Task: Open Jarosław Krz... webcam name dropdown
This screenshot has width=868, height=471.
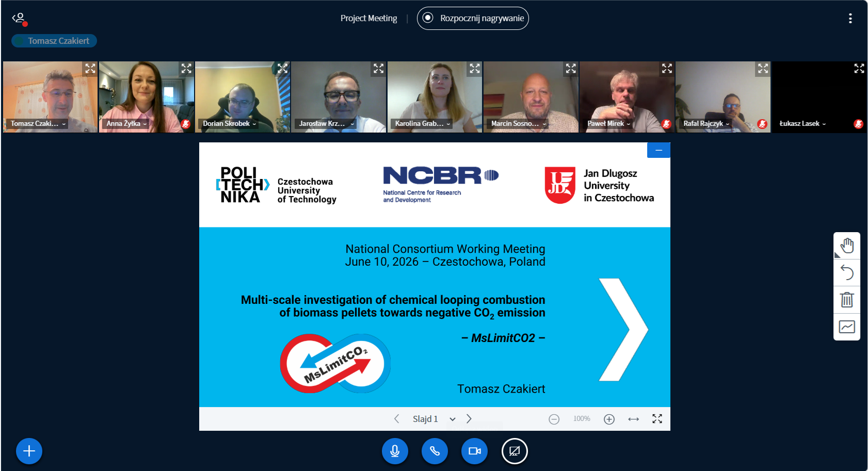Action: (x=327, y=124)
